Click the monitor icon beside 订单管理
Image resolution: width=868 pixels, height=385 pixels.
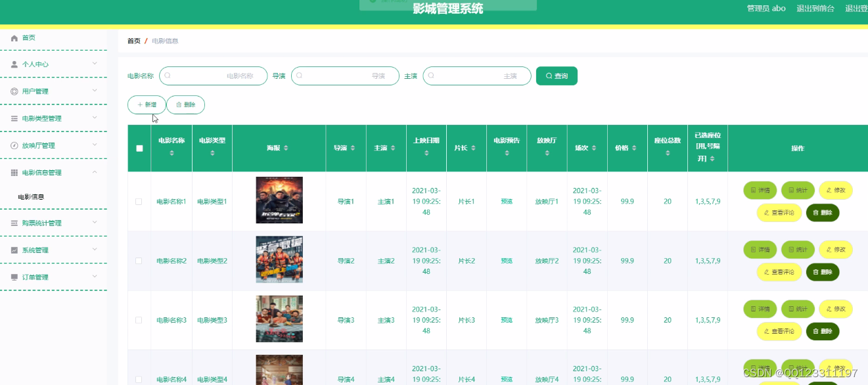tap(14, 277)
